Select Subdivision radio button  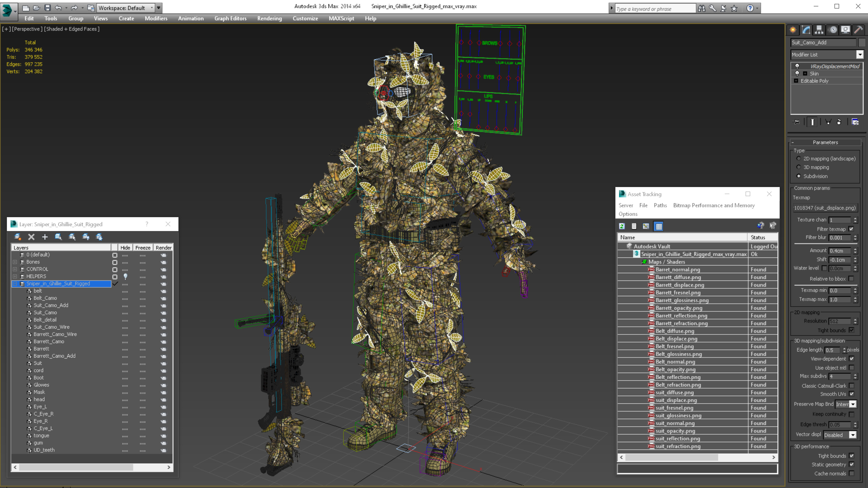[799, 176]
